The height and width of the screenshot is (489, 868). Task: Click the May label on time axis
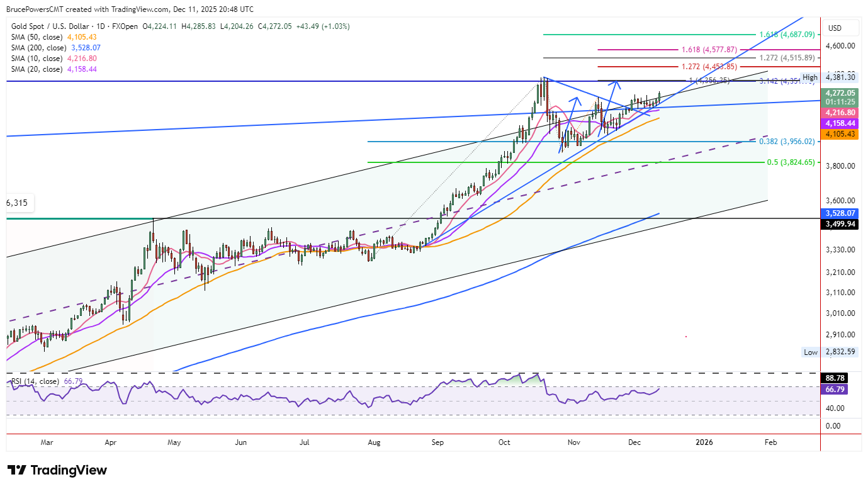174,442
